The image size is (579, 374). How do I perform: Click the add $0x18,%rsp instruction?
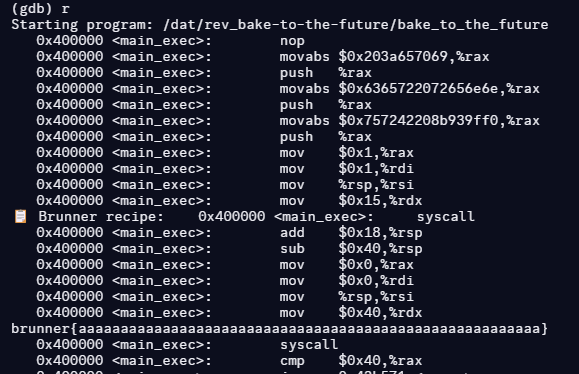[351, 233]
